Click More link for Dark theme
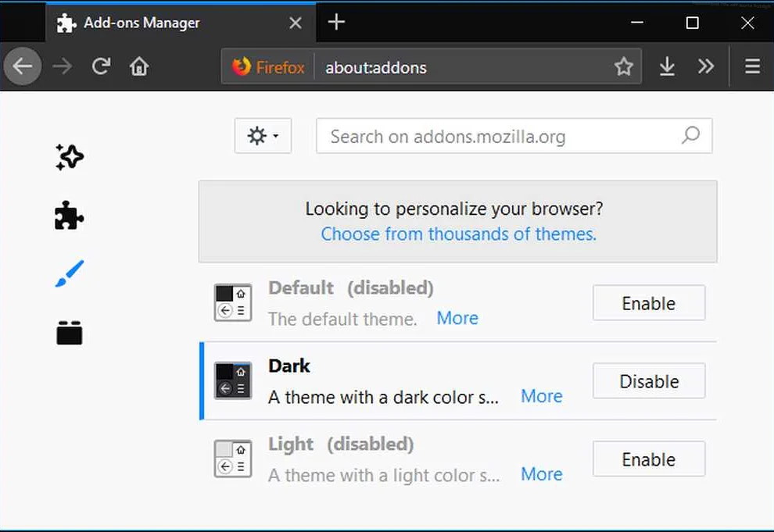Viewport: 774px width, 532px height. tap(541, 396)
